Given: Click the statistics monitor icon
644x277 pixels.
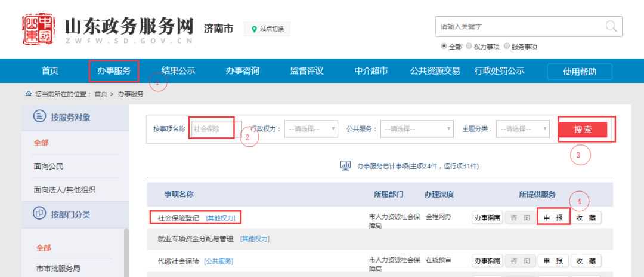Looking at the screenshot, I should 345,165.
